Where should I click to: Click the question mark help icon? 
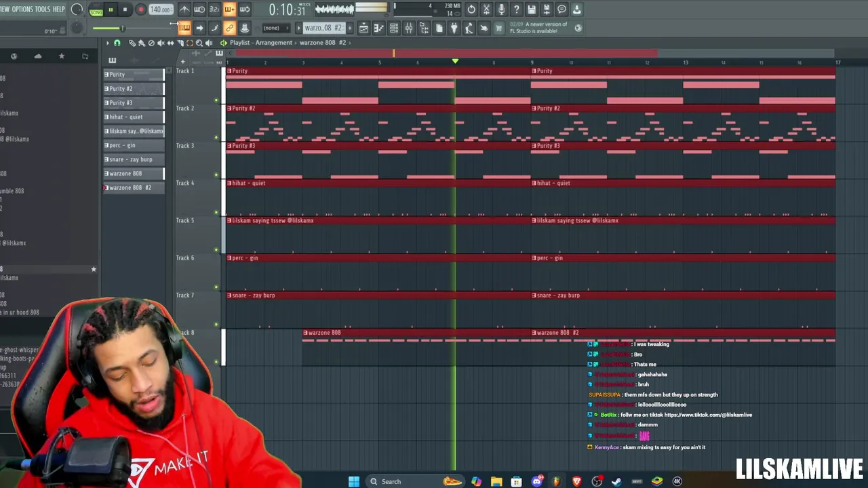[x=516, y=9]
